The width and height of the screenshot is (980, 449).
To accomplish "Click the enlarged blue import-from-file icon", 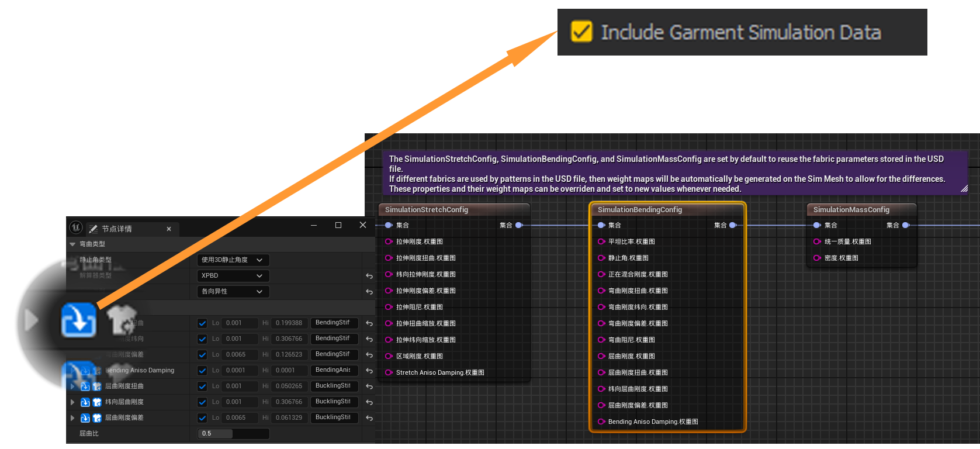I will point(79,320).
